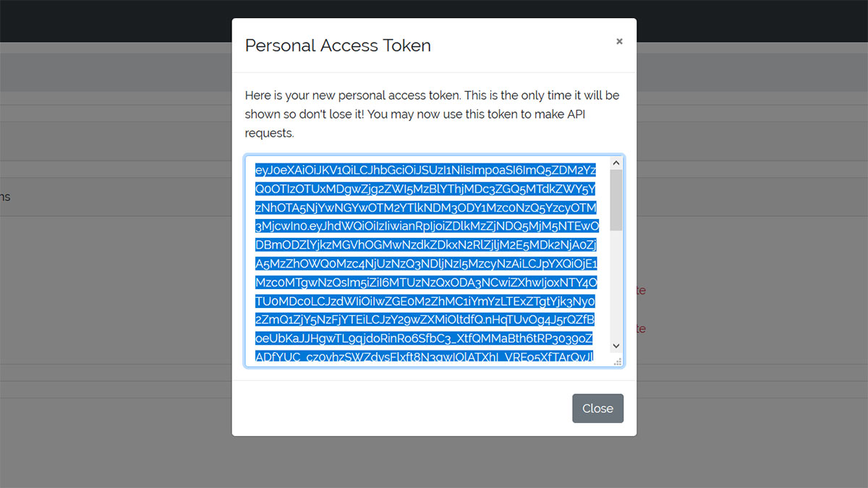Image resolution: width=868 pixels, height=488 pixels.
Task: Click the lower red link behind dialog
Action: (641, 328)
